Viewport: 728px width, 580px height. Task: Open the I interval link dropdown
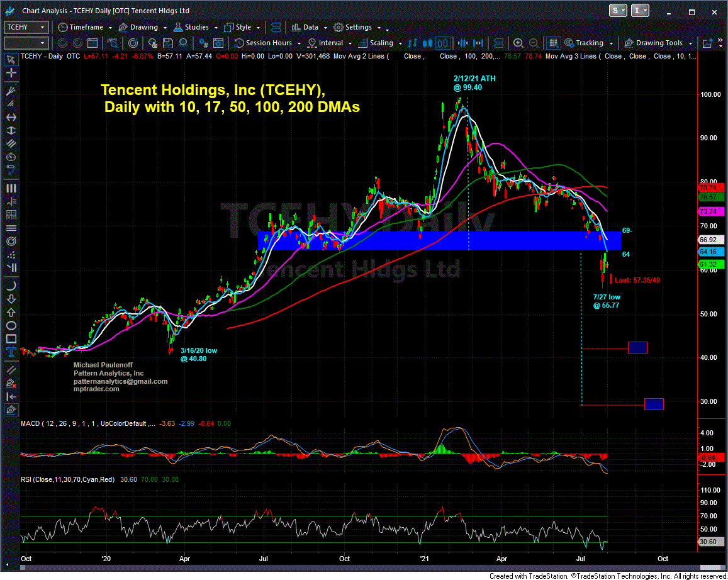pyautogui.click(x=640, y=11)
